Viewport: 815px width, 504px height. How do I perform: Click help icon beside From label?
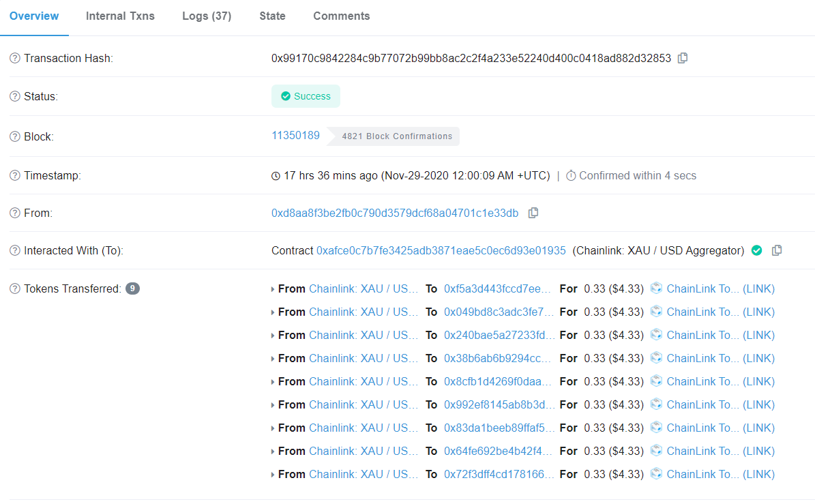tap(15, 213)
